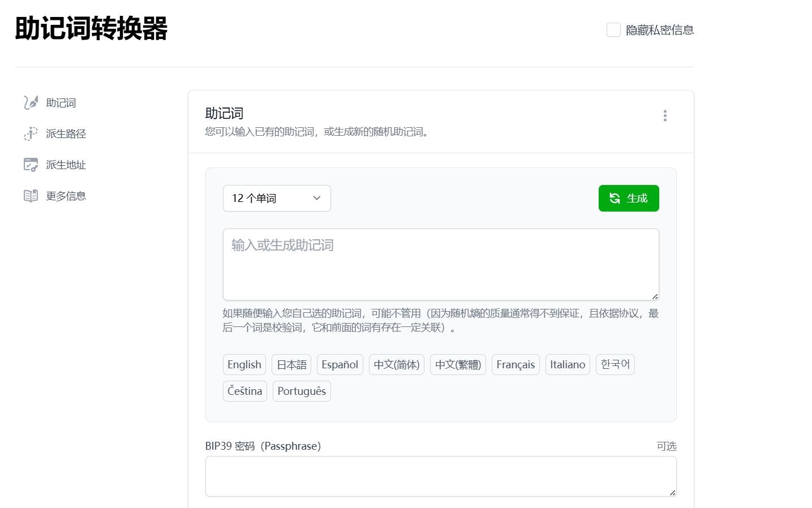
Task: Navigate to 派生地址 in the sidebar
Action: point(66,165)
